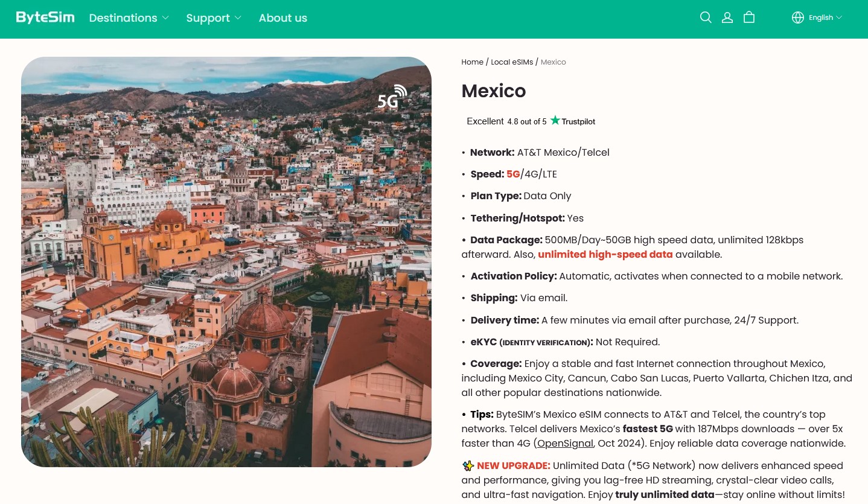Expand the Support dropdown
Viewport: 868px width, 504px height.
click(x=214, y=18)
